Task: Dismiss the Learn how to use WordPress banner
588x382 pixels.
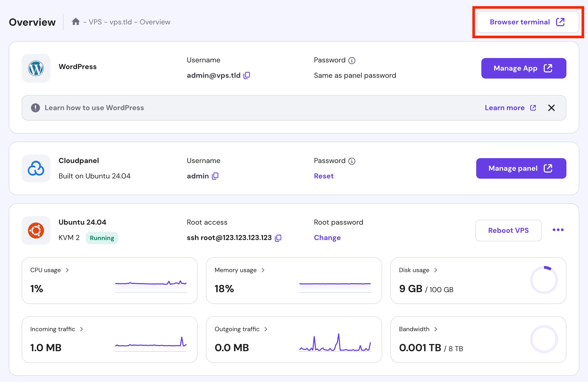Action: pyautogui.click(x=551, y=108)
